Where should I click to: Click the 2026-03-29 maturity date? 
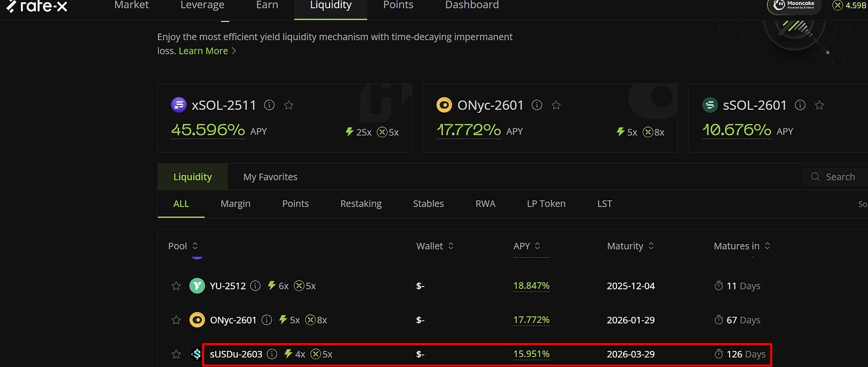631,354
